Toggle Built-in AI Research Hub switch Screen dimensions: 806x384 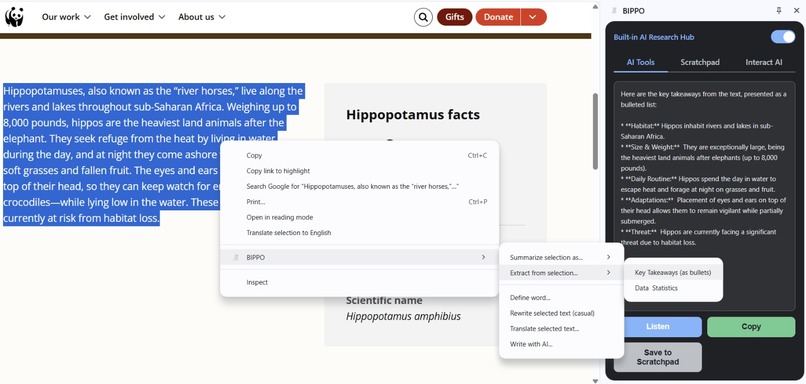pyautogui.click(x=783, y=37)
